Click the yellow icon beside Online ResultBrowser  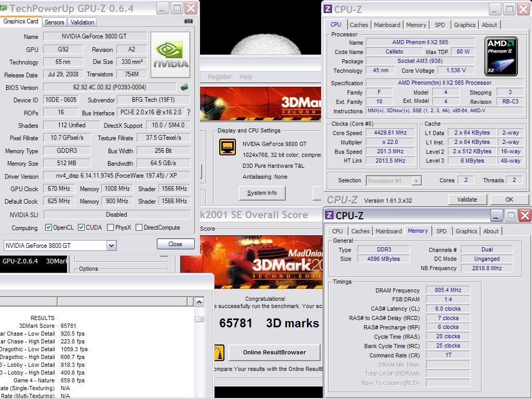[x=220, y=353]
